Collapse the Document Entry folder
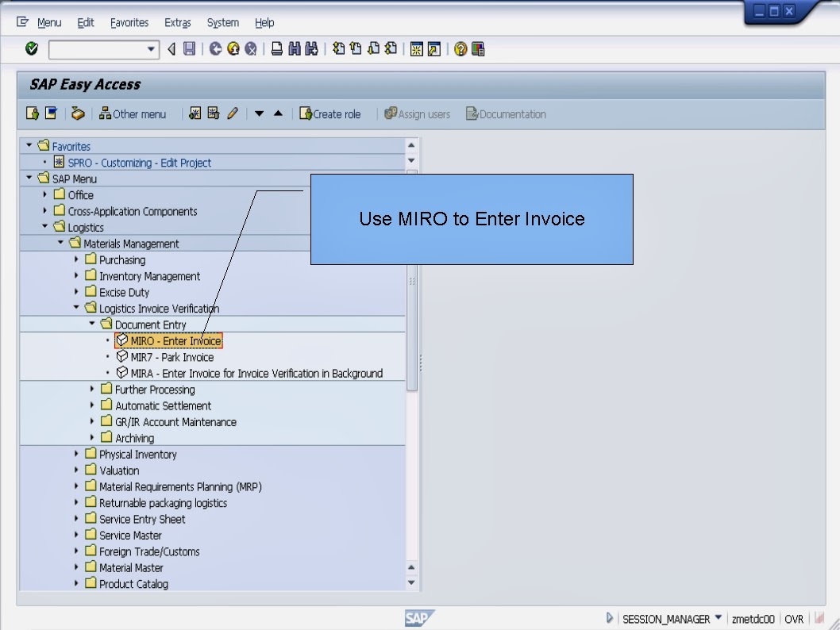840x630 pixels. click(x=91, y=323)
